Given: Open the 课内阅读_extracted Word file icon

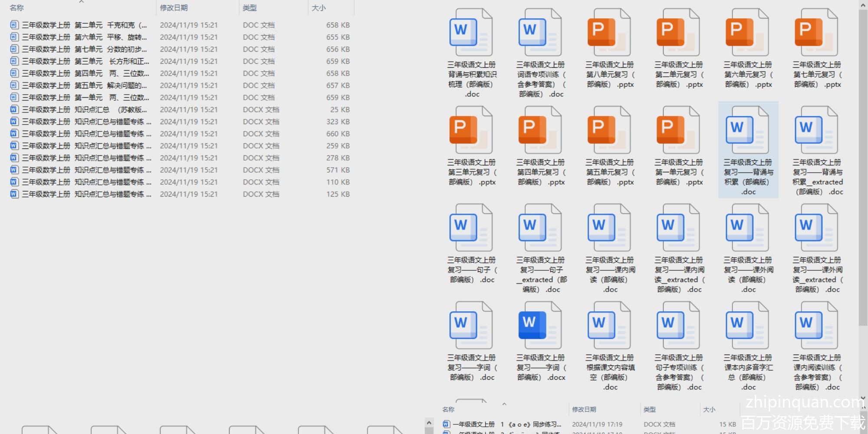Looking at the screenshot, I should point(678,228).
